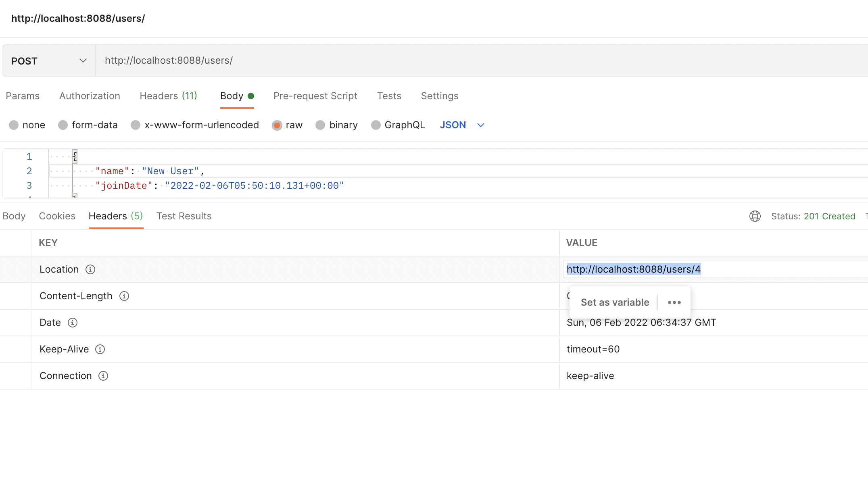
Task: Select the GraphQL body option
Action: (376, 125)
